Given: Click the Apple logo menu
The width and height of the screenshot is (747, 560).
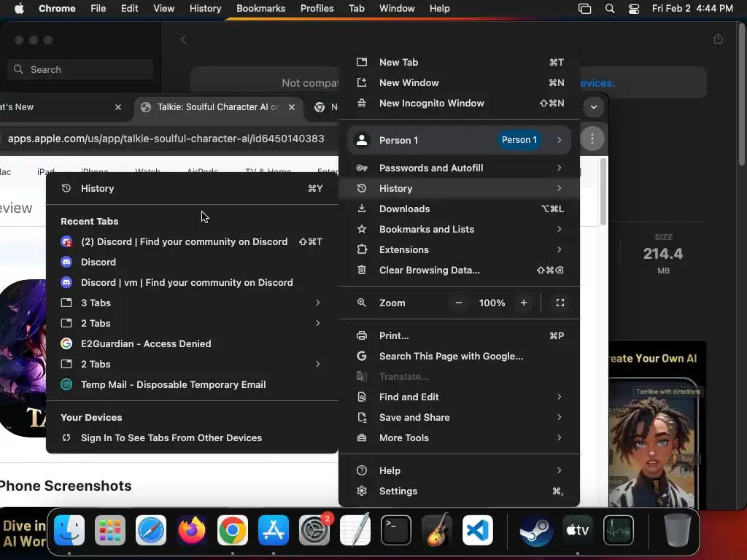Looking at the screenshot, I should (x=19, y=9).
